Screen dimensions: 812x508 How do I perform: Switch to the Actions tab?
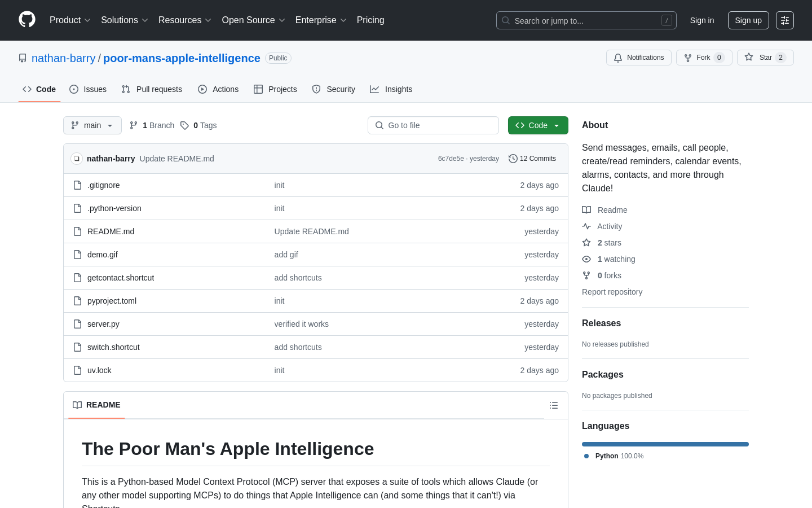(218, 89)
